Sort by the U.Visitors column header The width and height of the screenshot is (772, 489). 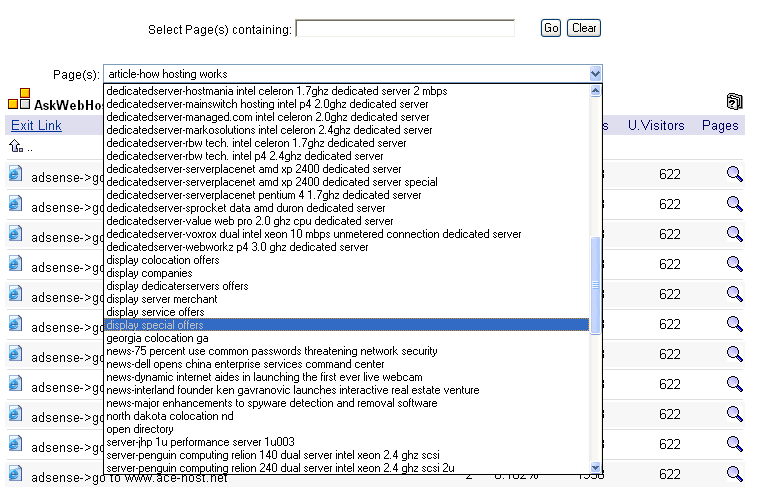point(656,125)
